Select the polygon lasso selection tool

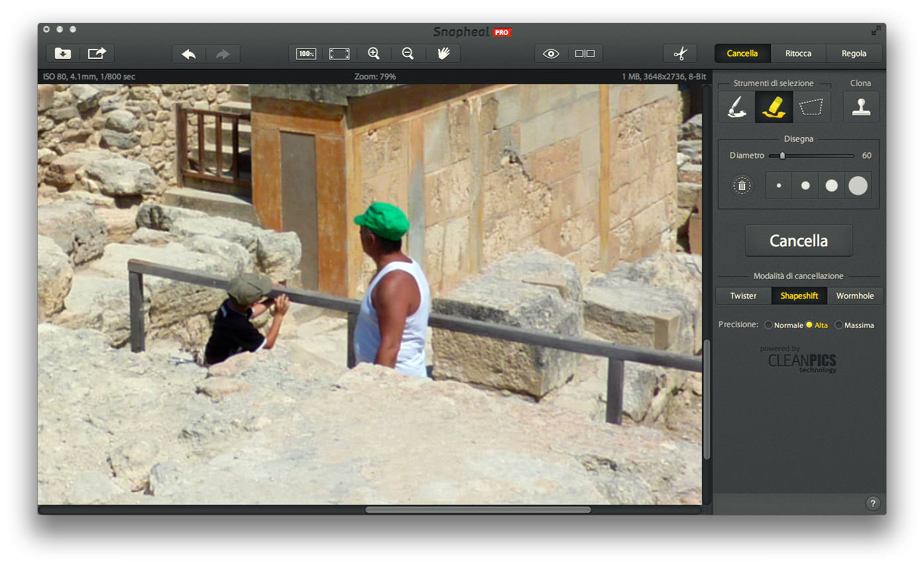pyautogui.click(x=811, y=107)
